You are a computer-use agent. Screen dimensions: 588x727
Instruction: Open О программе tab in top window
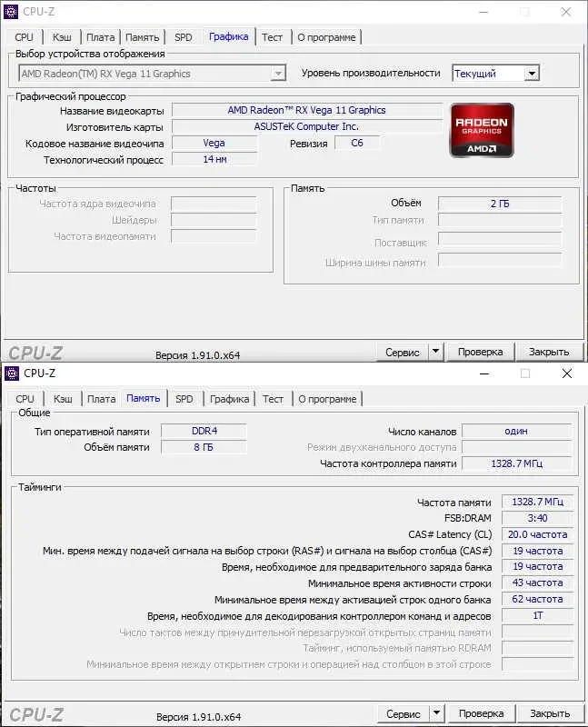[327, 37]
